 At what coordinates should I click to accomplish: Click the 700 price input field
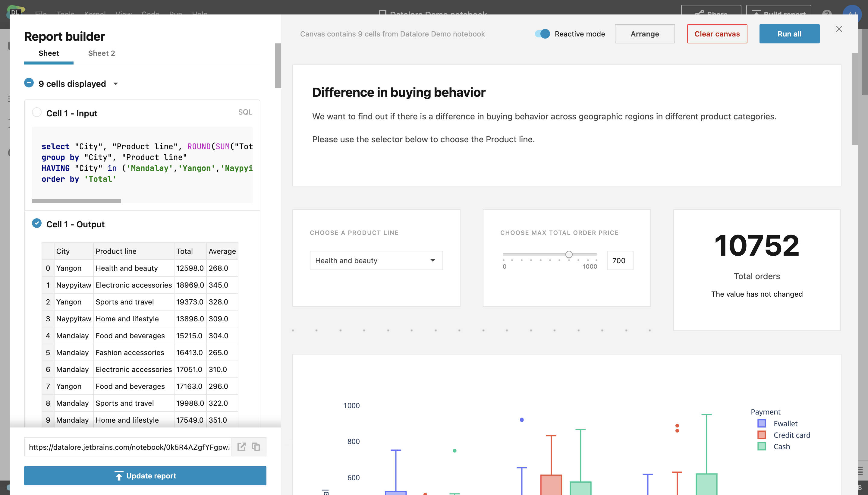pyautogui.click(x=620, y=260)
